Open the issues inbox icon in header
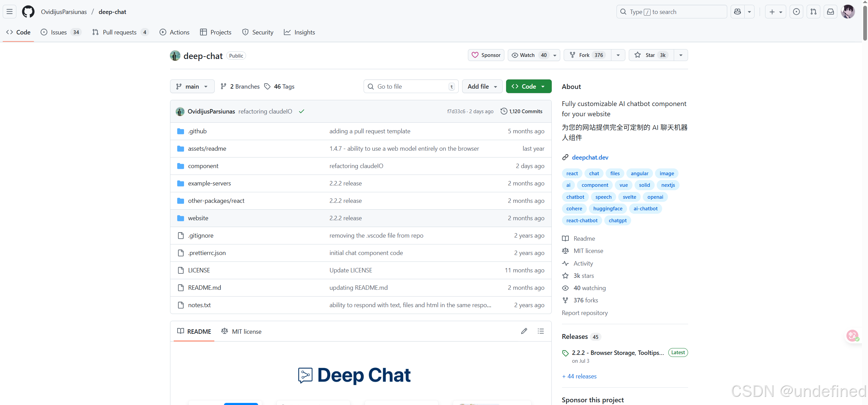Viewport: 868px width, 405px height. point(796,12)
